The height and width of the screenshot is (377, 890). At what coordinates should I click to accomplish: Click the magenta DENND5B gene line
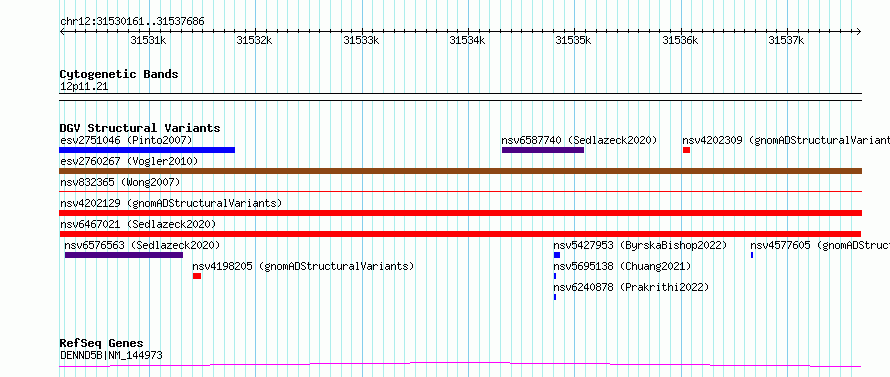click(x=460, y=364)
